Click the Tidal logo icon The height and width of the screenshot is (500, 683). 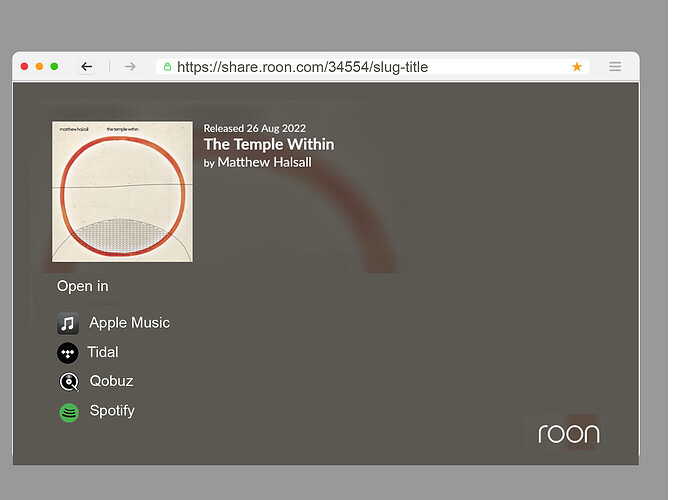tap(68, 353)
